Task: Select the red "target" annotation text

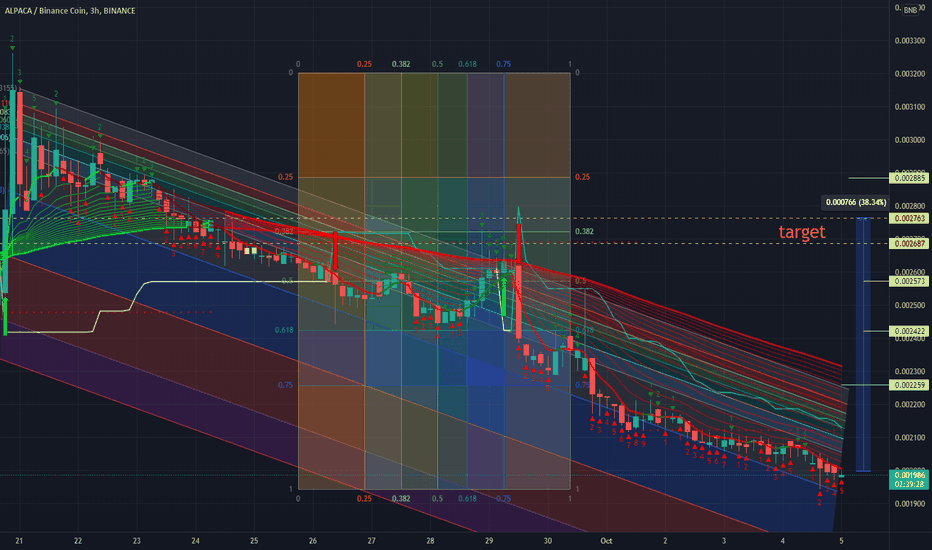Action: [802, 232]
